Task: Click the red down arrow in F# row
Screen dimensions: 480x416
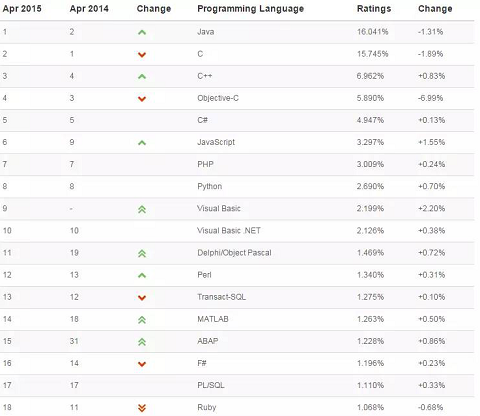Action: (142, 364)
